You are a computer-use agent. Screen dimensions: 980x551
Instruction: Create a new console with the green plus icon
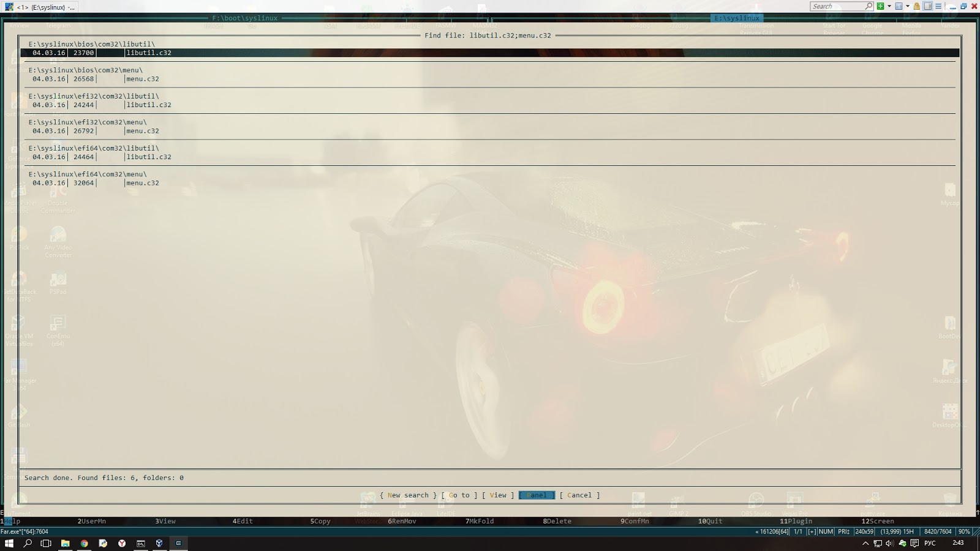tap(880, 6)
